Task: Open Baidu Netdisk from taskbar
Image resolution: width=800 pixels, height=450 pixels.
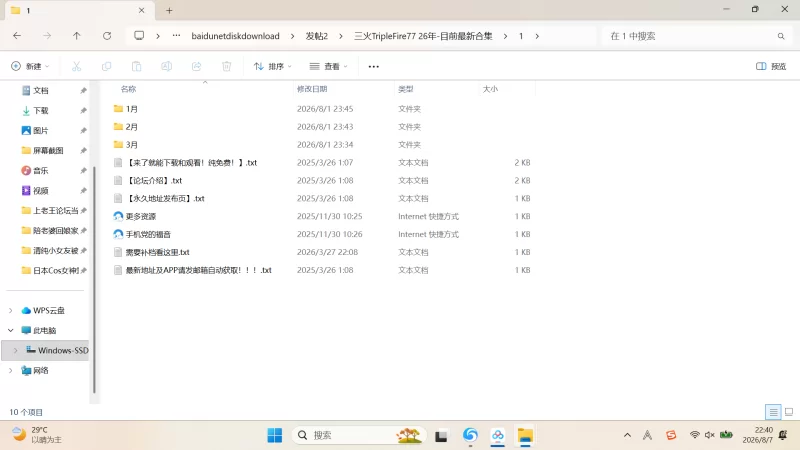Action: pos(497,435)
